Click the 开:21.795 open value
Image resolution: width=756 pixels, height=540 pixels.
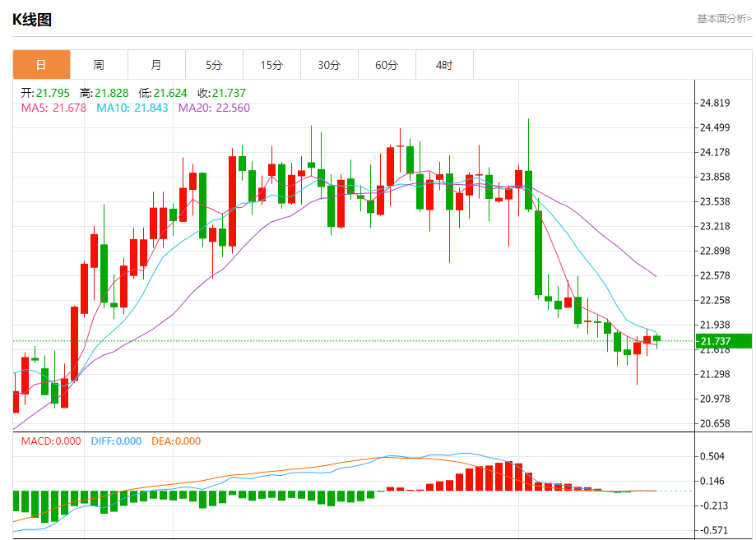[x=45, y=93]
